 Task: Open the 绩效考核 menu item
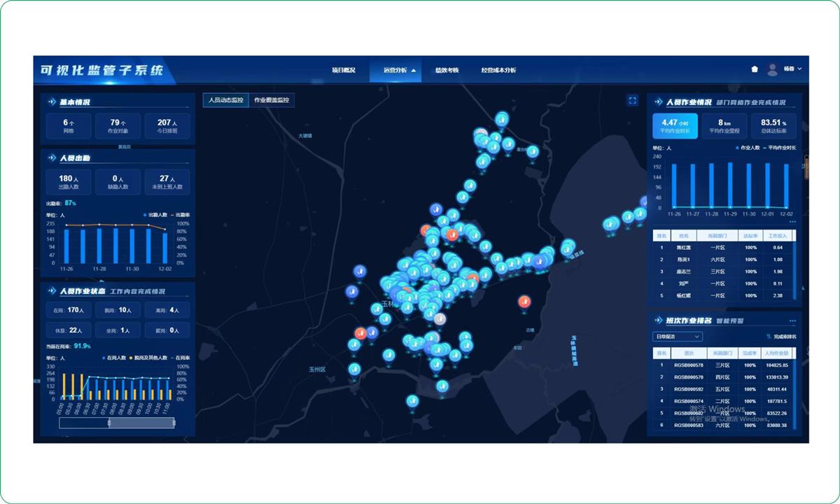tap(447, 70)
